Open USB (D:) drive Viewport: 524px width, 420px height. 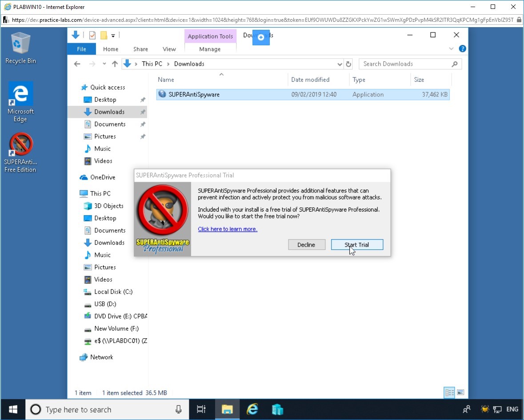point(105,304)
